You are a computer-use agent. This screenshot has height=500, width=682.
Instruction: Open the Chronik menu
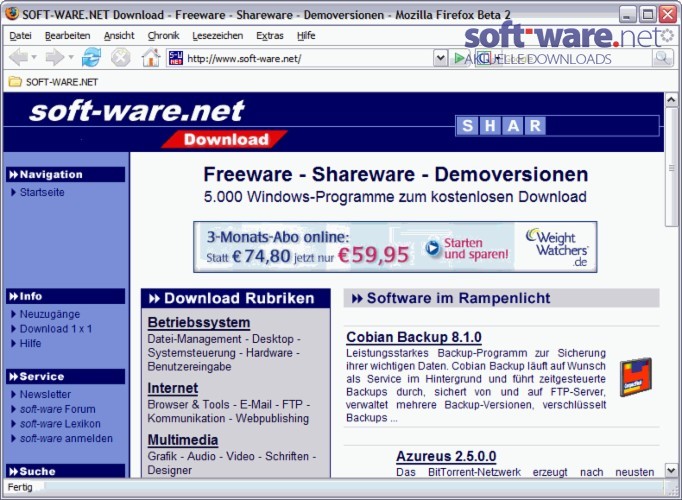point(163,36)
